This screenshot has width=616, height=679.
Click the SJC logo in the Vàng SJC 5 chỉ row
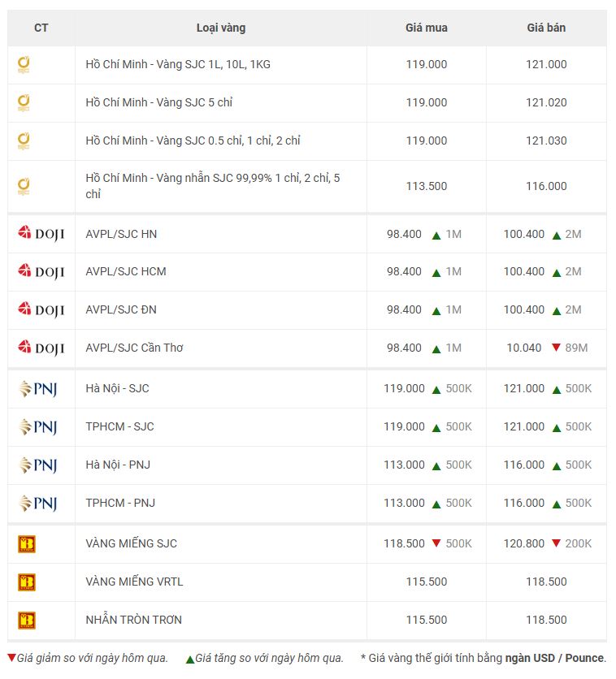click(24, 103)
